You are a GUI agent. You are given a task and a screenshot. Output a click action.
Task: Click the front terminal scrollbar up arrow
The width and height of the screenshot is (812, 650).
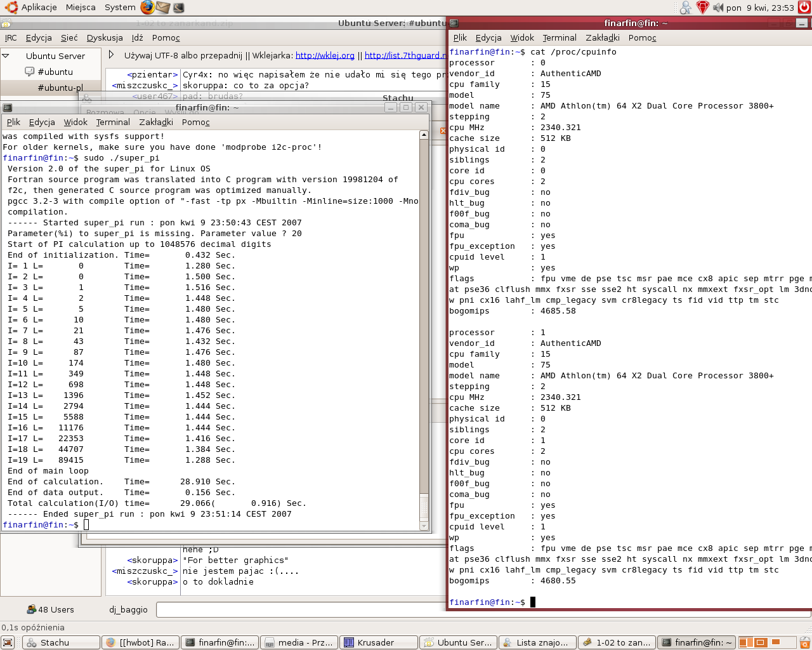[424, 135]
